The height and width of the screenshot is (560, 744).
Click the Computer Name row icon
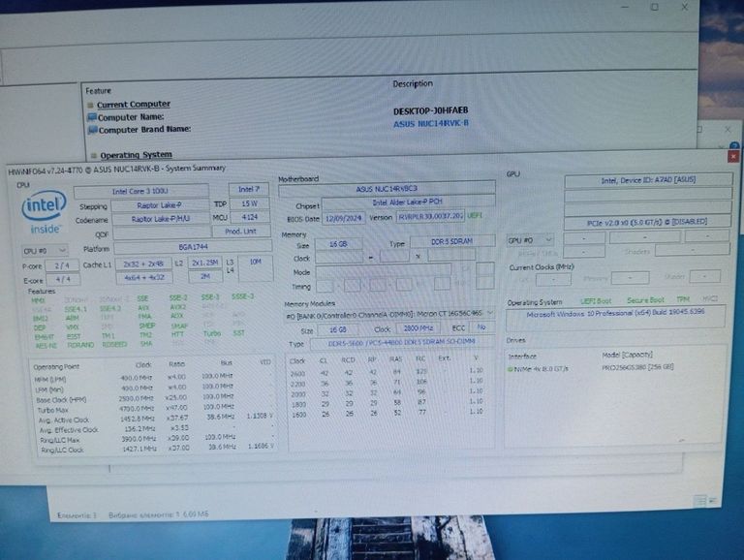click(x=91, y=118)
